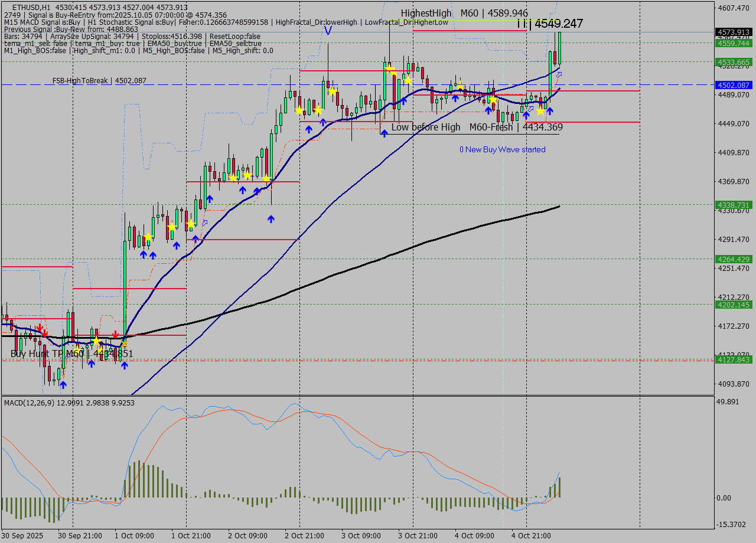Click the New Buy Wave started text
The height and width of the screenshot is (543, 756).
click(x=502, y=150)
